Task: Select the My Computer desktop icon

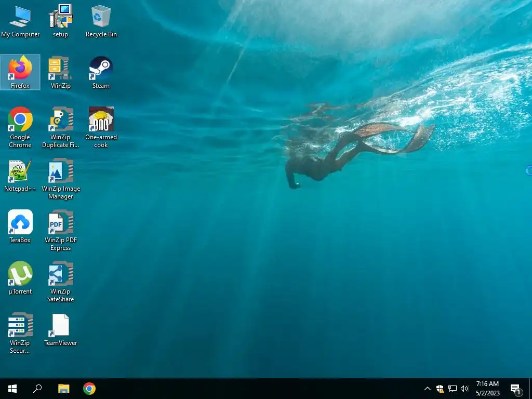Action: [x=20, y=21]
